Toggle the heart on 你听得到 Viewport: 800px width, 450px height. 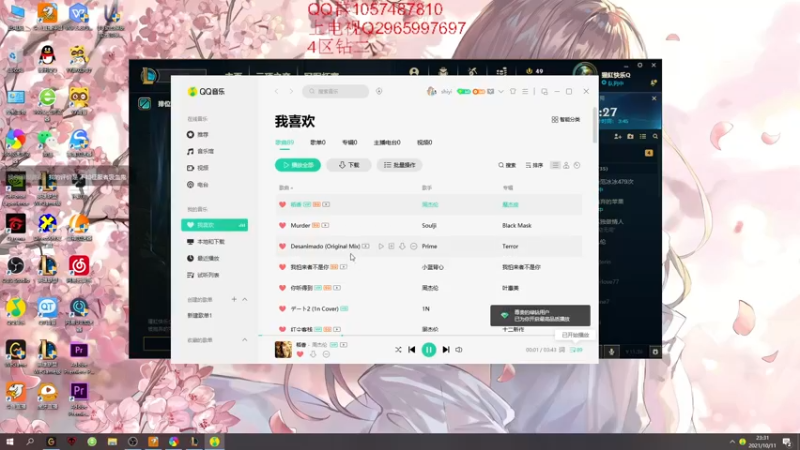click(x=282, y=288)
